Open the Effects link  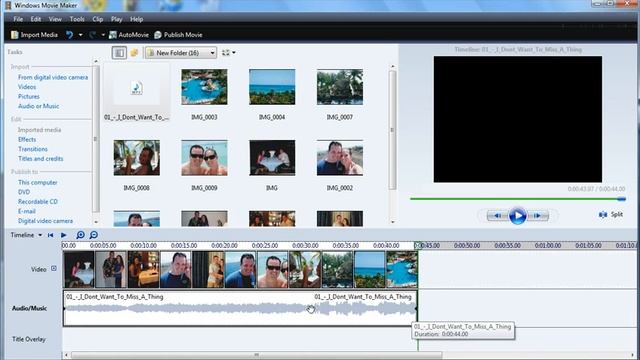(x=27, y=140)
